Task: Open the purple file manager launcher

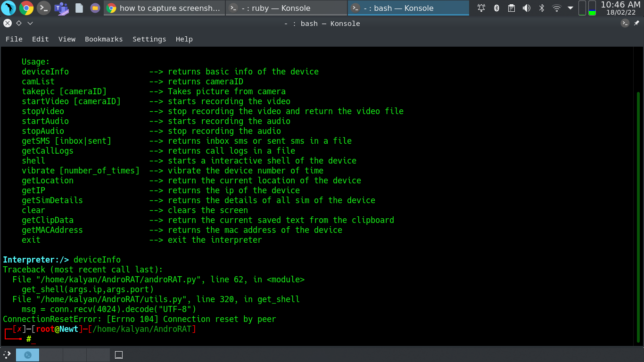Action: click(95, 8)
